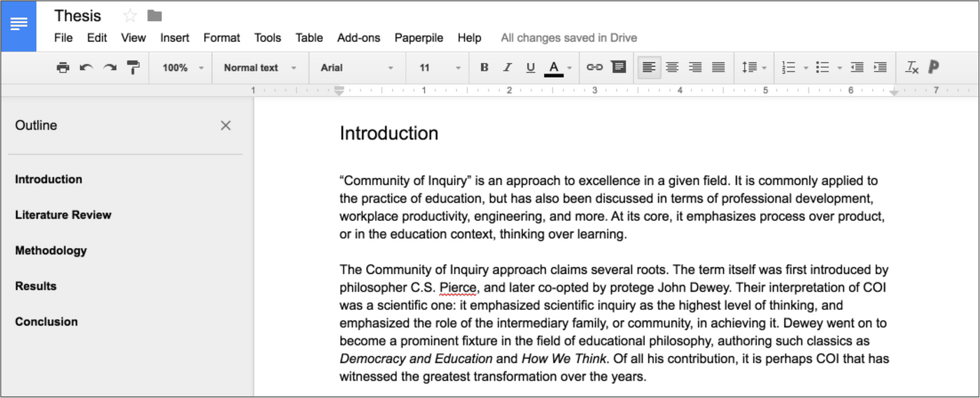Viewport: 980px width, 398px height.
Task: Move document using folder icon
Action: pos(155,16)
